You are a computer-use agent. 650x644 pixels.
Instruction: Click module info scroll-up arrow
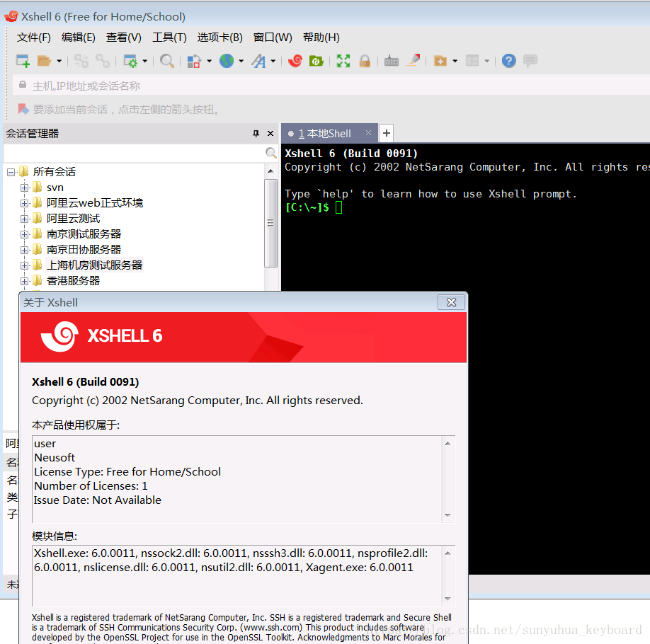447,553
